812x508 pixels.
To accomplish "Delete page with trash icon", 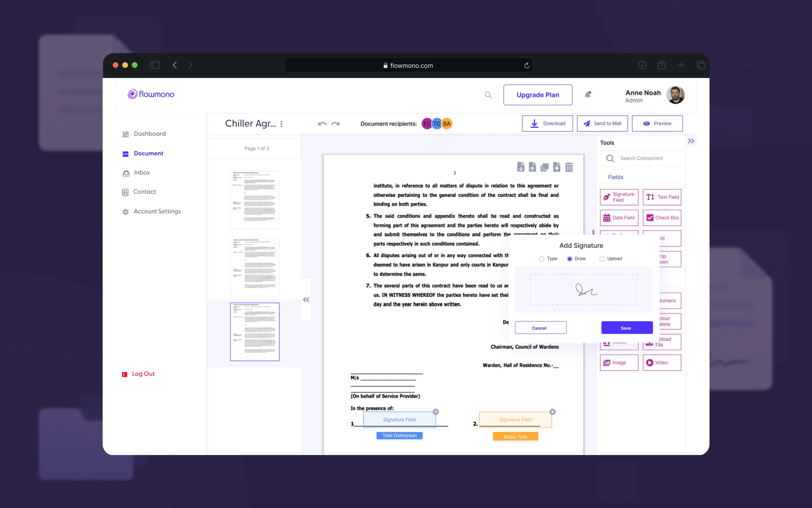I will click(569, 167).
